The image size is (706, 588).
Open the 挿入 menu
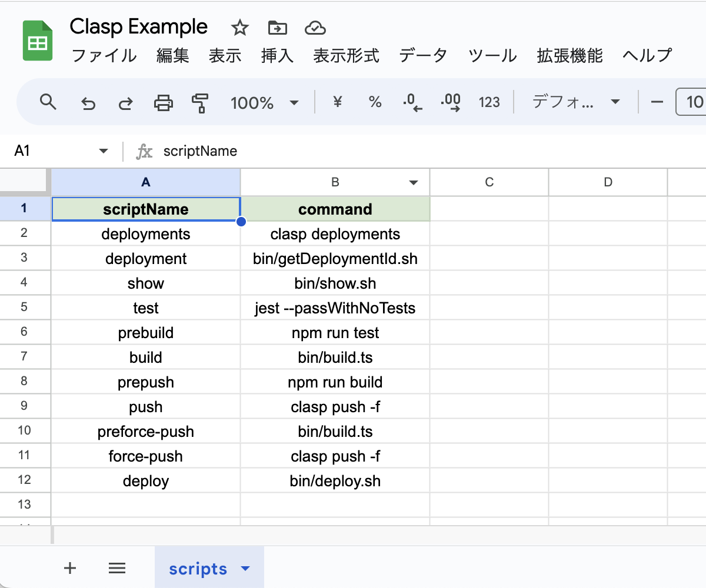(277, 56)
